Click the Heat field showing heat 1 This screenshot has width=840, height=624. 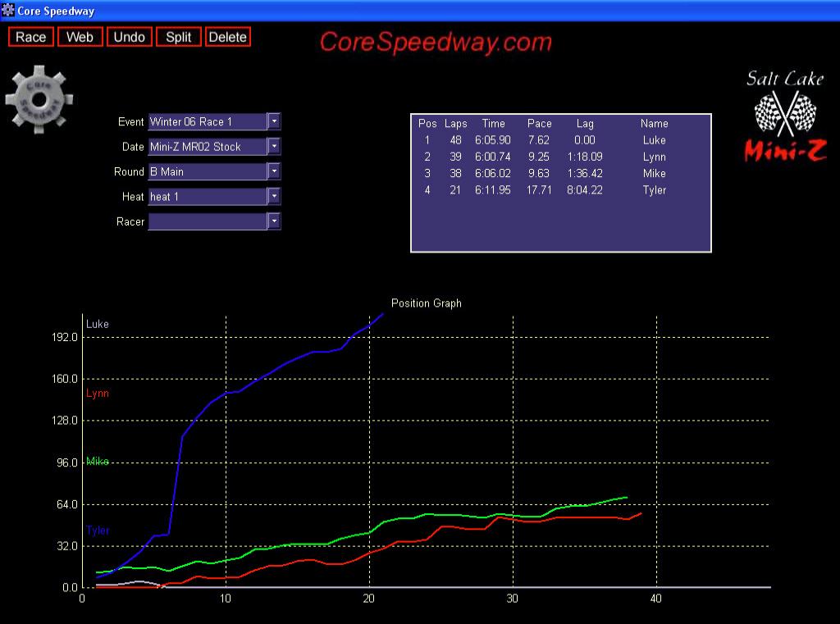208,196
